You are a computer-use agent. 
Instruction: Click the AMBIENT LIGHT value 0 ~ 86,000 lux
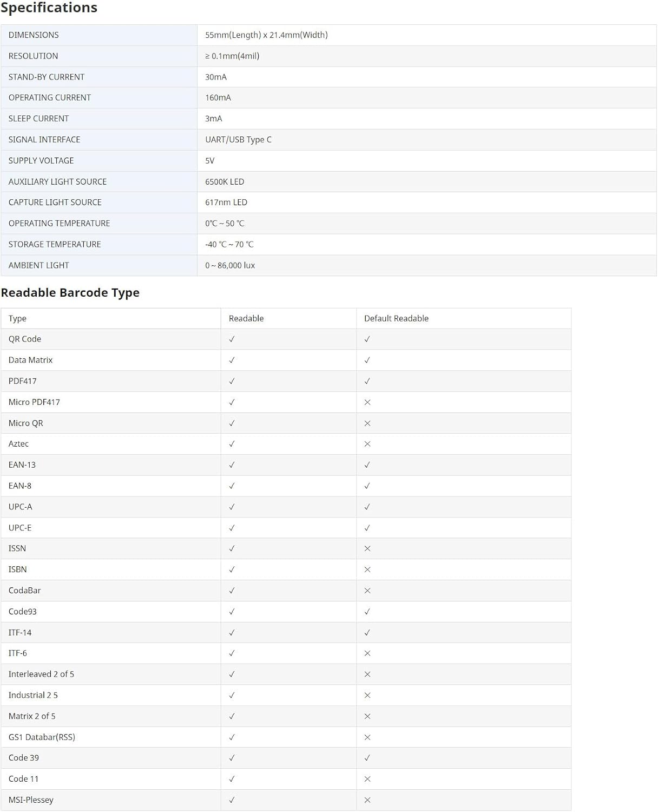pos(230,265)
